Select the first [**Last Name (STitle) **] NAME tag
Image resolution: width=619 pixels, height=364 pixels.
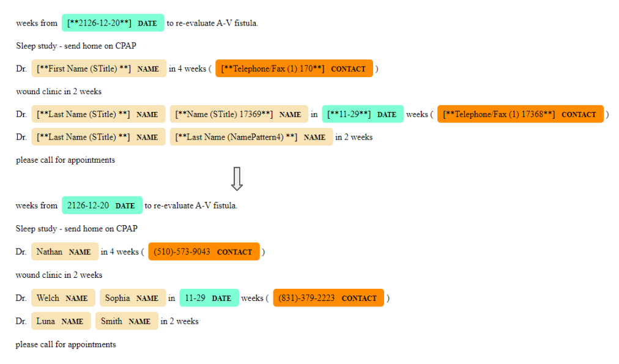click(x=98, y=114)
